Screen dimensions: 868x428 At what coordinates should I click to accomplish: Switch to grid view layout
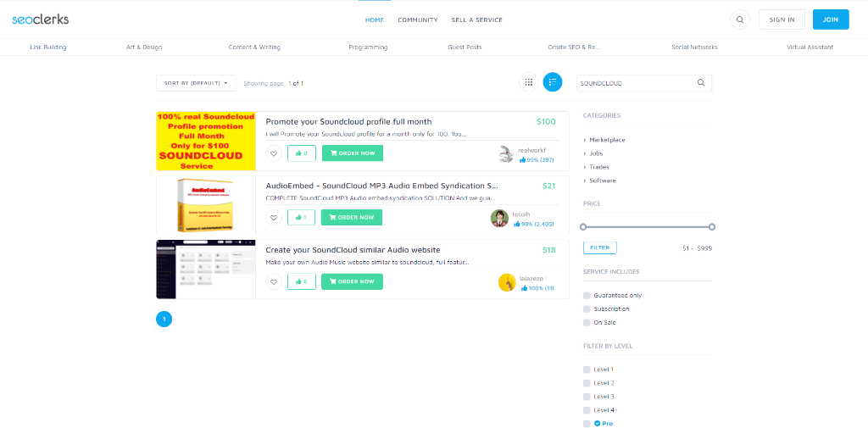point(529,82)
